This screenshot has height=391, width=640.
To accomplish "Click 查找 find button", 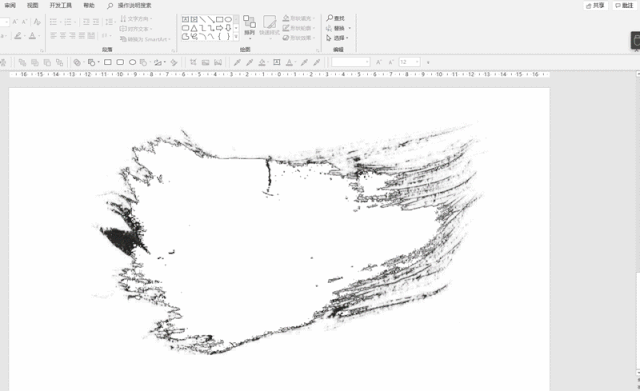I will (336, 18).
